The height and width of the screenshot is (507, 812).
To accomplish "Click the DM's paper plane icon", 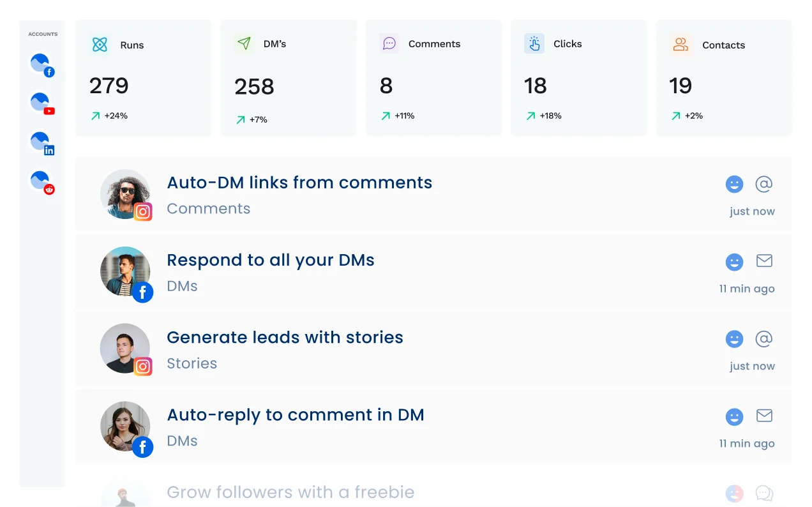I will click(244, 44).
